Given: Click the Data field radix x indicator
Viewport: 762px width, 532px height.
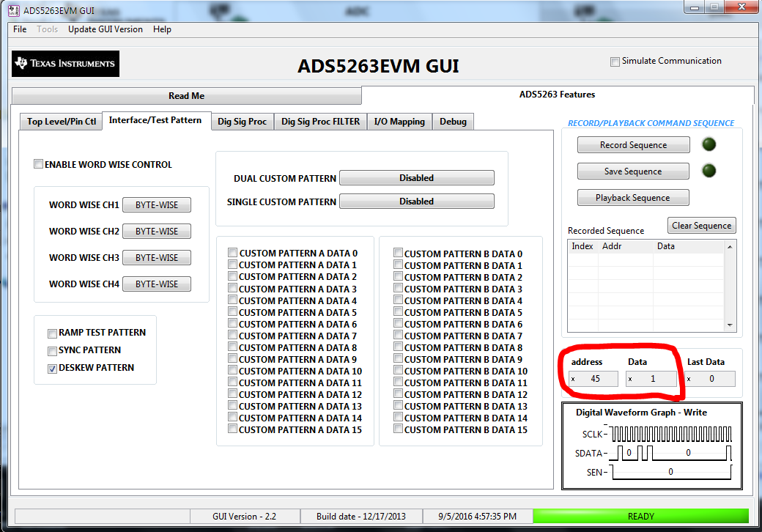Looking at the screenshot, I should (630, 379).
